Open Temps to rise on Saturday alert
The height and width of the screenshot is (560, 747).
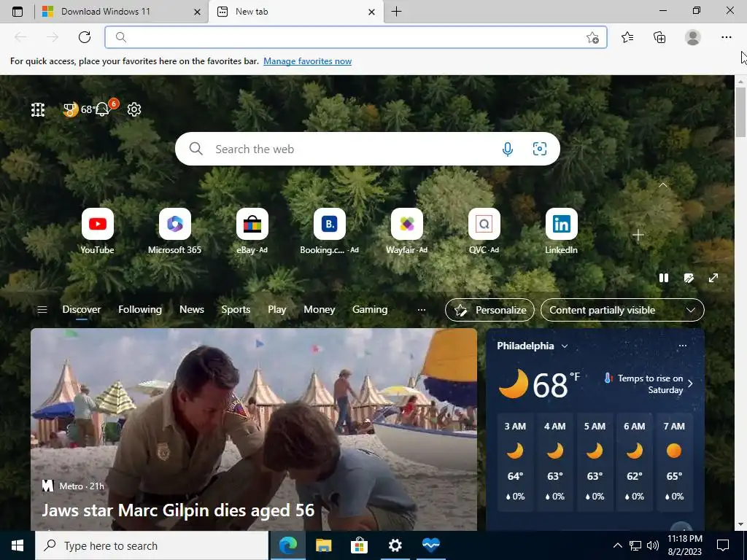pyautogui.click(x=648, y=384)
